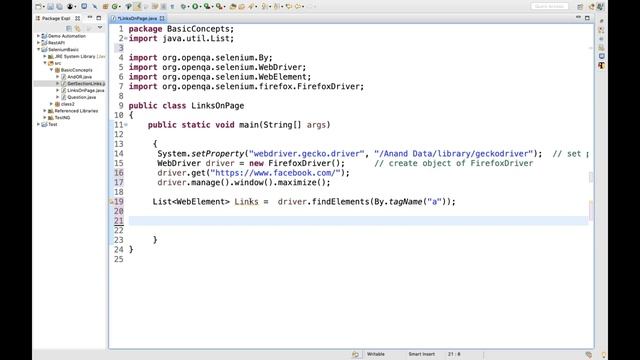640x360 pixels.
Task: Collapse the src folder node
Action: point(45,63)
